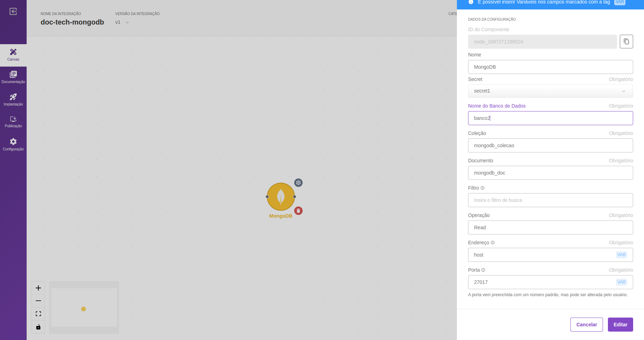Click the VAR tag in the Porta field
The width and height of the screenshot is (644, 340).
coord(622,282)
